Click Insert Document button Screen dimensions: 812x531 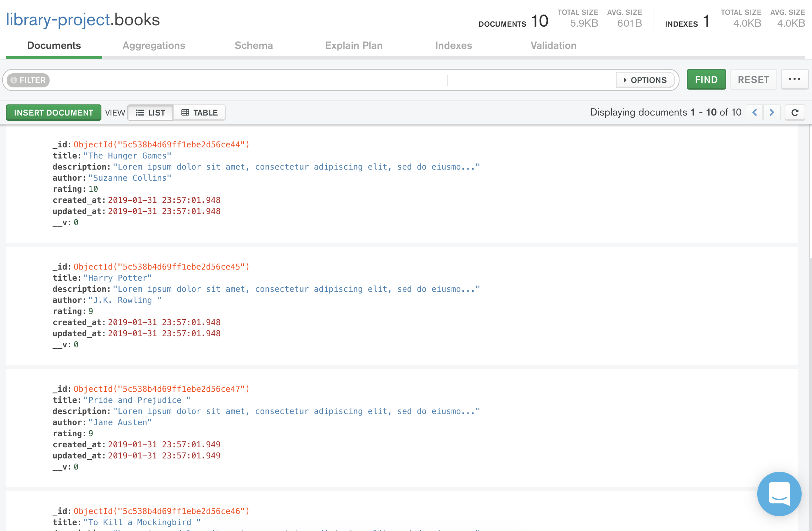[x=54, y=113]
